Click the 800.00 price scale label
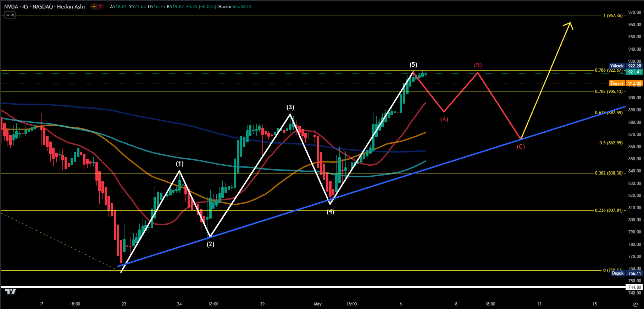644x309 pixels. [x=634, y=220]
